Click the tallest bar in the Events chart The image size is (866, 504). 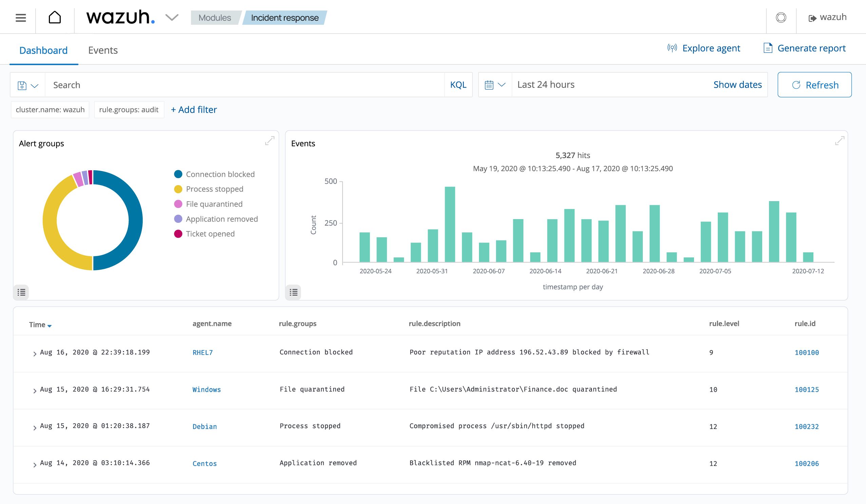click(x=450, y=224)
